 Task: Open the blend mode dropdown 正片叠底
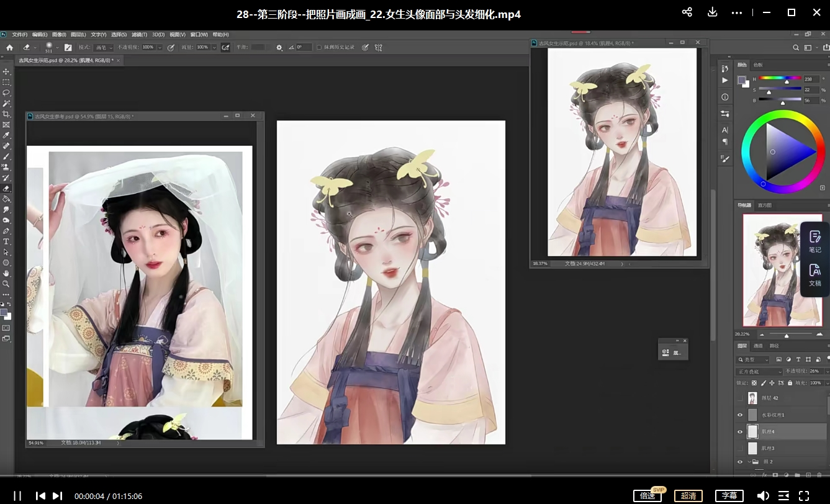pyautogui.click(x=759, y=371)
